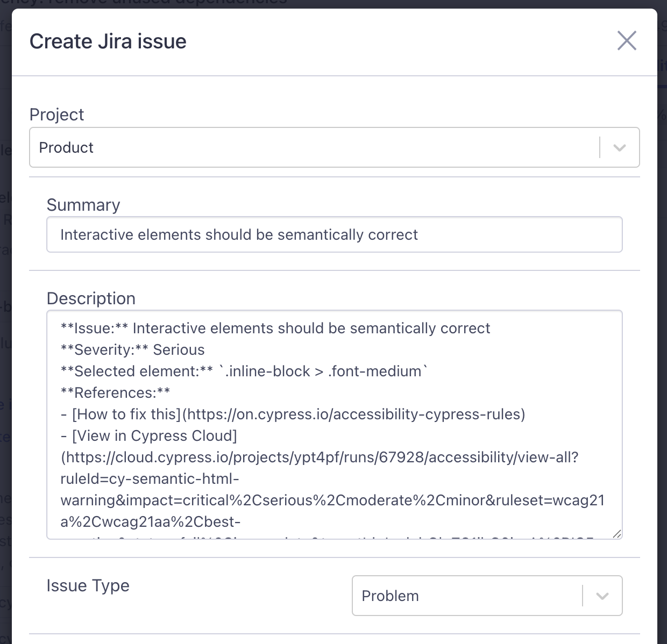Click the Product option in Project field
Image resolution: width=667 pixels, height=644 pixels.
(x=66, y=147)
